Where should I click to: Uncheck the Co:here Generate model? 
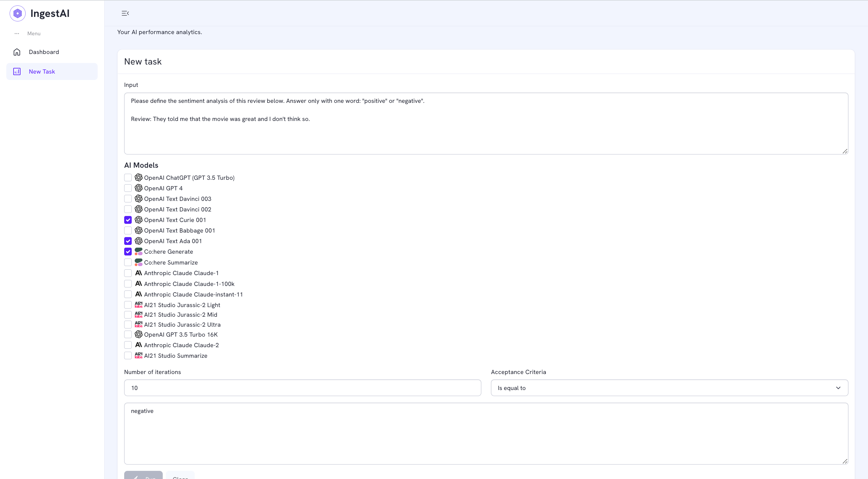pyautogui.click(x=128, y=252)
